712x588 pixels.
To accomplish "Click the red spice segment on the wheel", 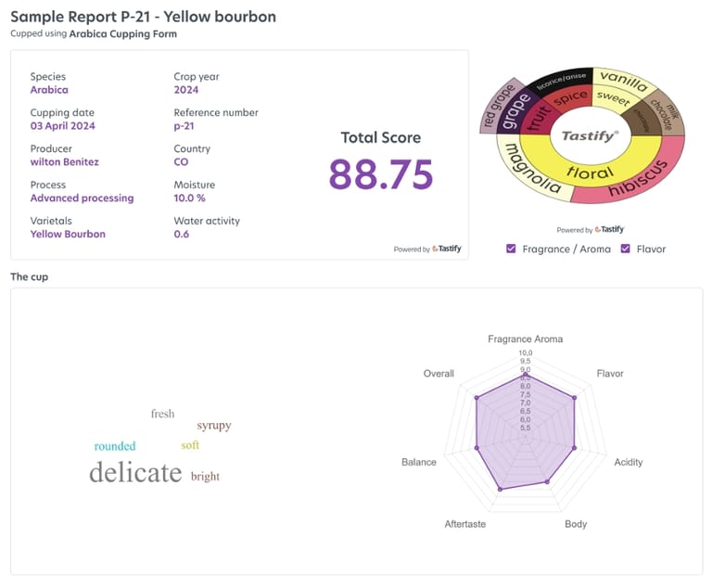I will 570,96.
